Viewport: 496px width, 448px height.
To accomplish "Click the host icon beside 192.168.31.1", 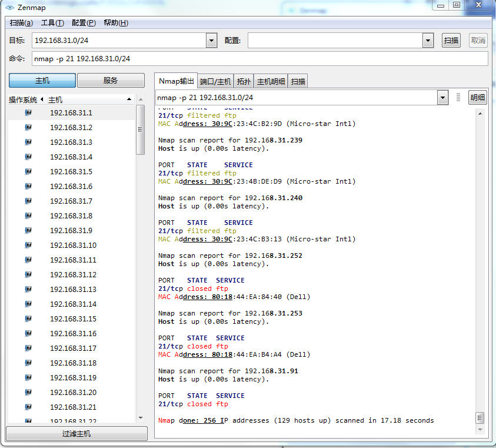I will pyautogui.click(x=28, y=112).
